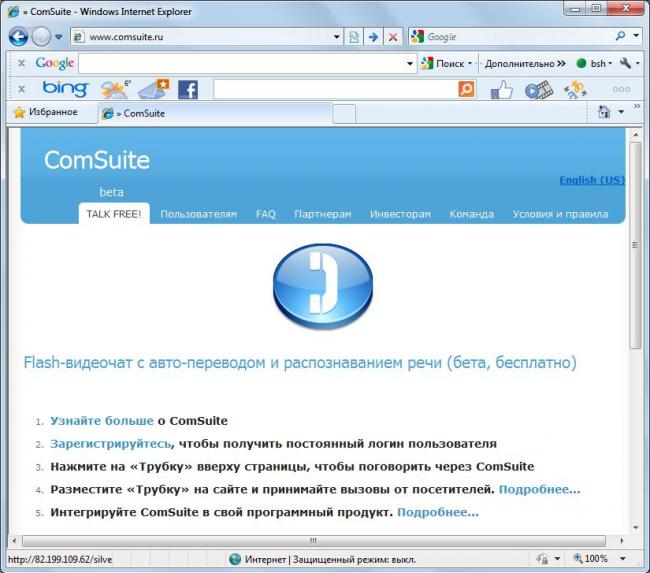The height and width of the screenshot is (573, 650).
Task: Follow the Узнайте больше link
Action: (x=102, y=421)
